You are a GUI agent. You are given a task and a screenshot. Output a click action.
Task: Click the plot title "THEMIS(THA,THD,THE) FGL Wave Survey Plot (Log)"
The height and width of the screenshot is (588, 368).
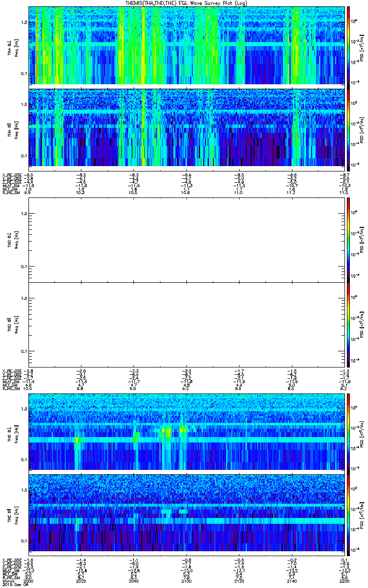(x=187, y=3)
